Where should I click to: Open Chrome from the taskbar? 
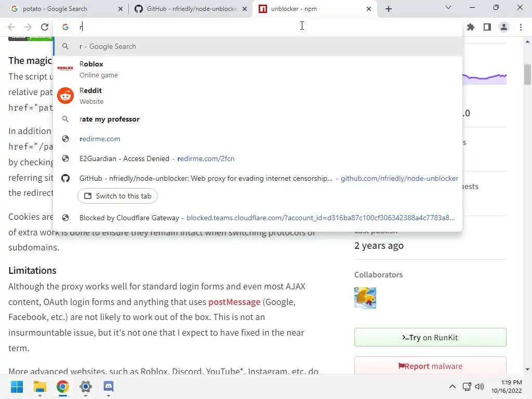(62, 387)
